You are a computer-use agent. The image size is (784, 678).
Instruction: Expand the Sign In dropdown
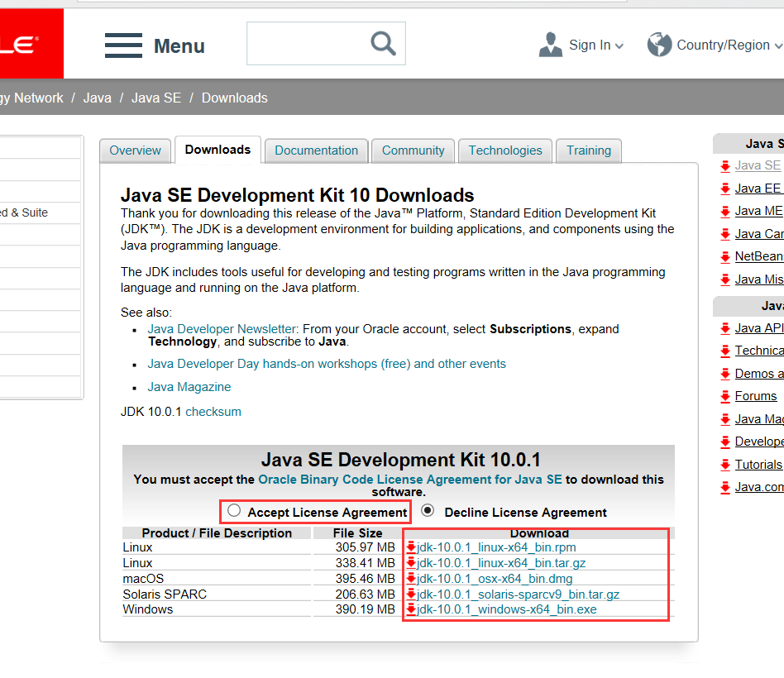pos(619,46)
